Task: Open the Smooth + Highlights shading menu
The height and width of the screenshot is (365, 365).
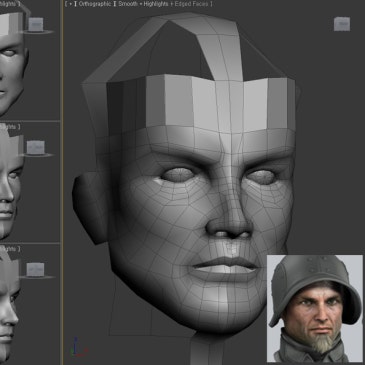Action: click(143, 4)
